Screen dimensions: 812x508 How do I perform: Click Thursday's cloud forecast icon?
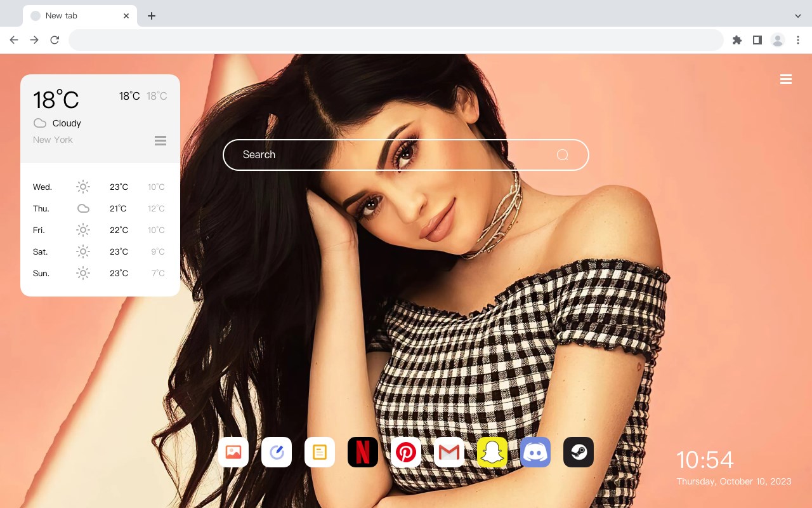click(x=83, y=208)
